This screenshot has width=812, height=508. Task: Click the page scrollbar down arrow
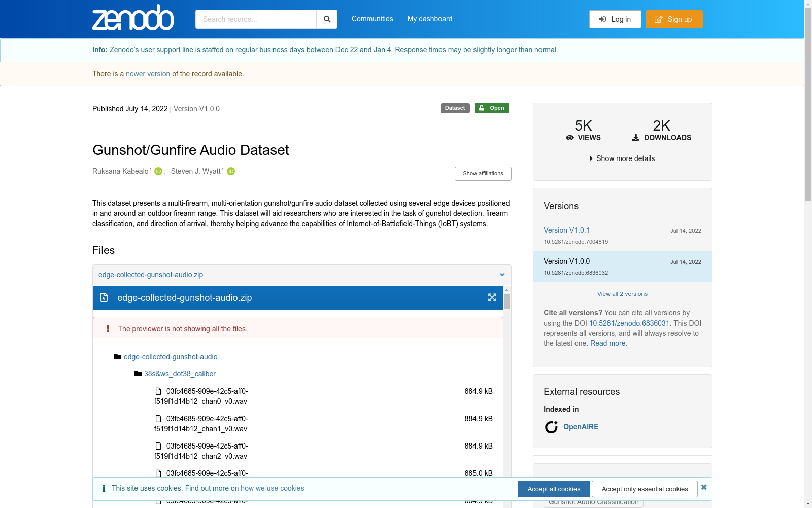coord(808,504)
